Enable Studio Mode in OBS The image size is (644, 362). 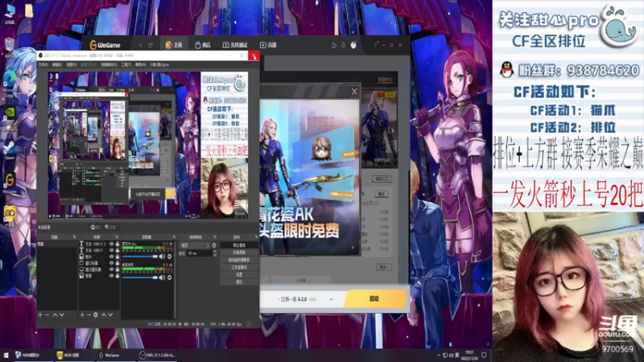coord(239,267)
